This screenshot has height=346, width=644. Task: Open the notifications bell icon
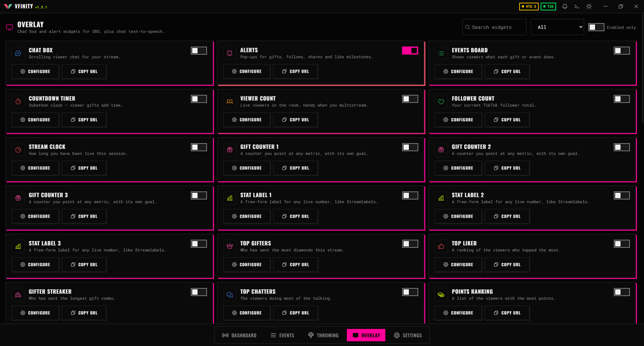565,6
